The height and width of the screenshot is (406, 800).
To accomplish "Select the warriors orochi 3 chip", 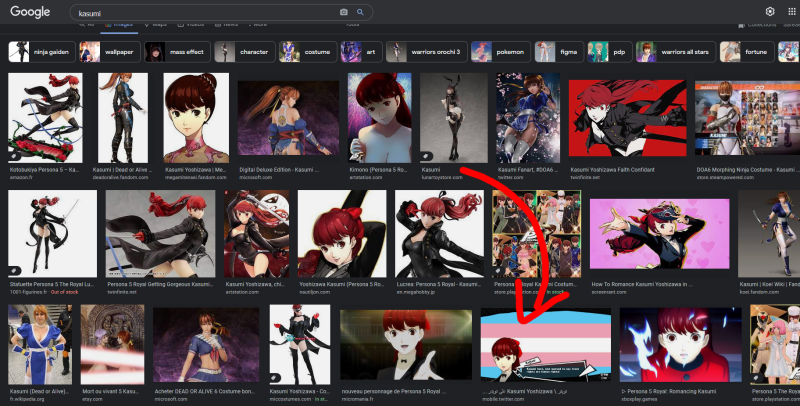I will pyautogui.click(x=427, y=52).
